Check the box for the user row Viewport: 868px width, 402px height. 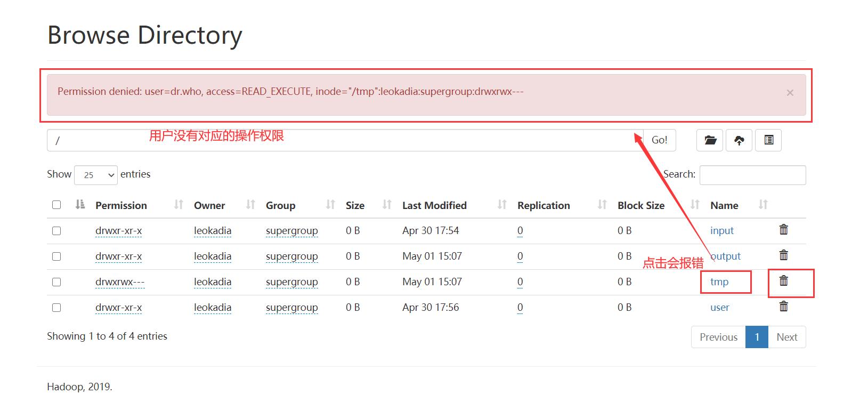coord(56,308)
